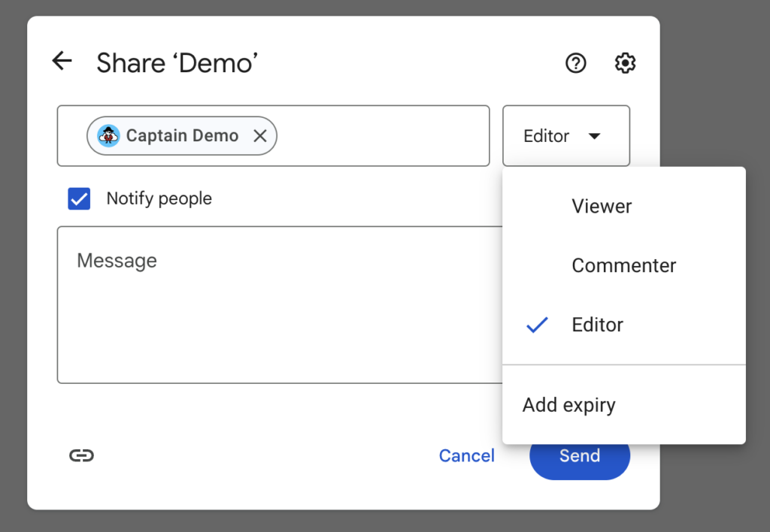Viewport: 770px width, 532px height.
Task: Open sharing settings gear icon
Action: [625, 63]
